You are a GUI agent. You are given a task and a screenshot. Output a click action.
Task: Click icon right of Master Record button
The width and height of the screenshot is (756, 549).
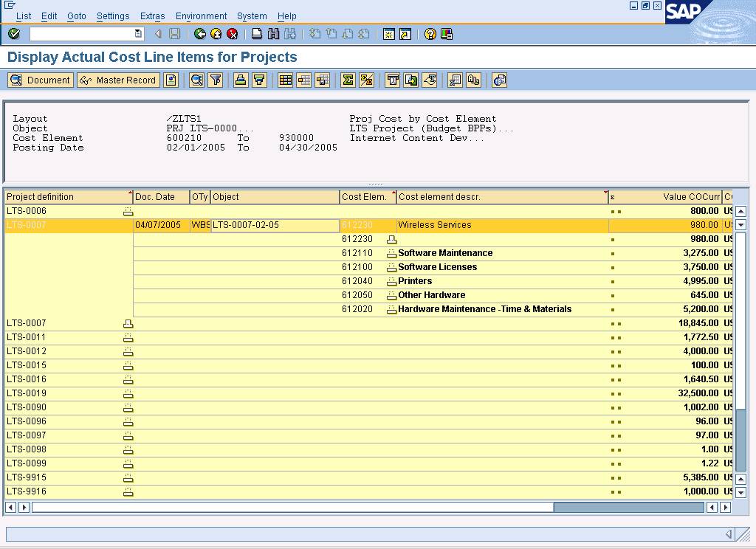coord(171,80)
